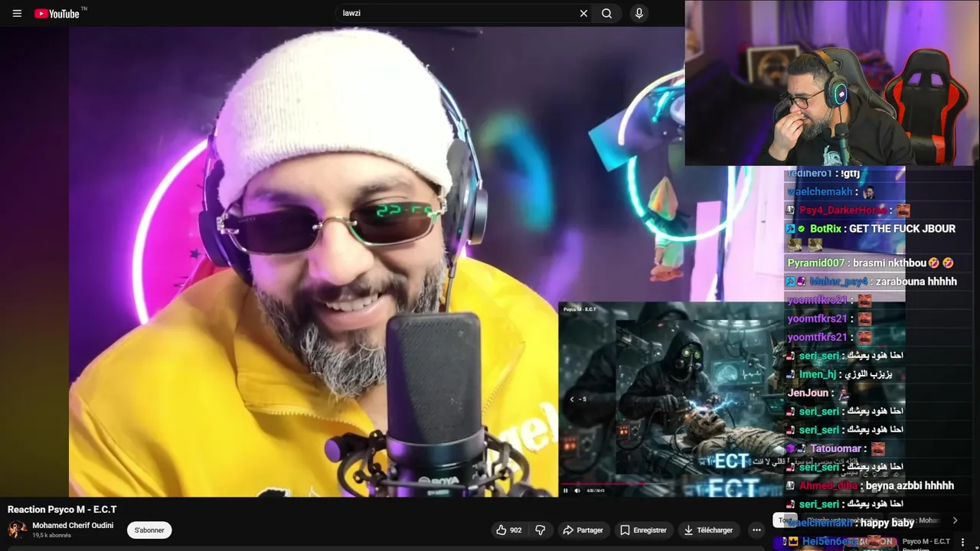Download the video with Télécharger
Image resolution: width=980 pixels, height=551 pixels.
point(708,530)
